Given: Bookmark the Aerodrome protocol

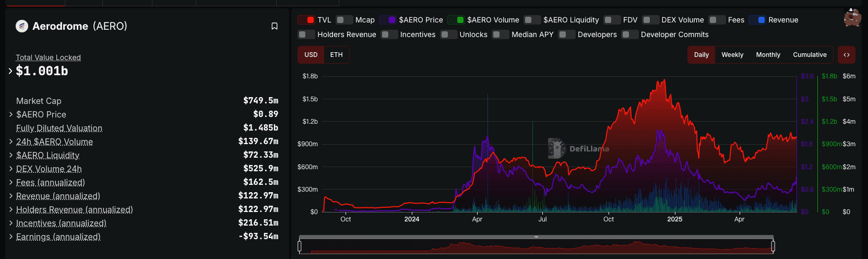Looking at the screenshot, I should (x=275, y=26).
